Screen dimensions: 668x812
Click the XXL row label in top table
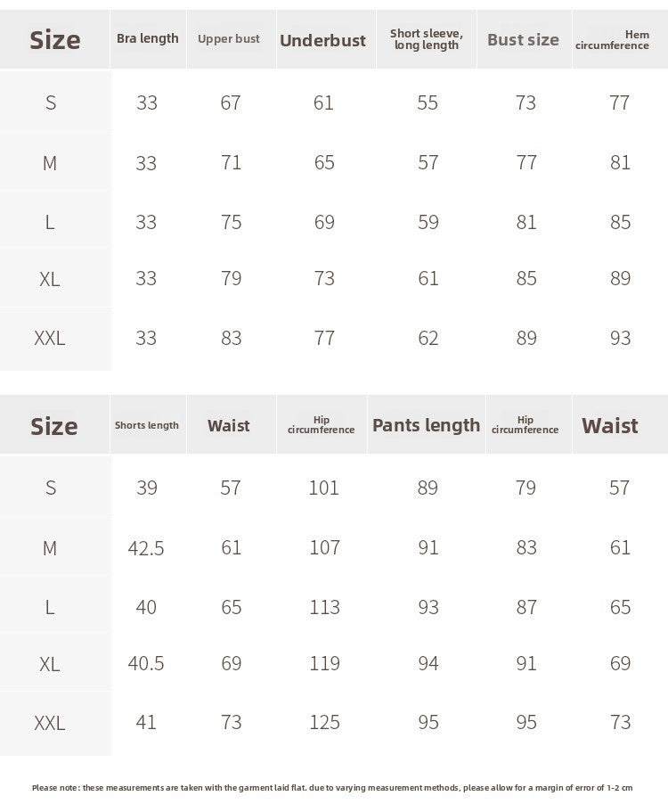coord(50,338)
